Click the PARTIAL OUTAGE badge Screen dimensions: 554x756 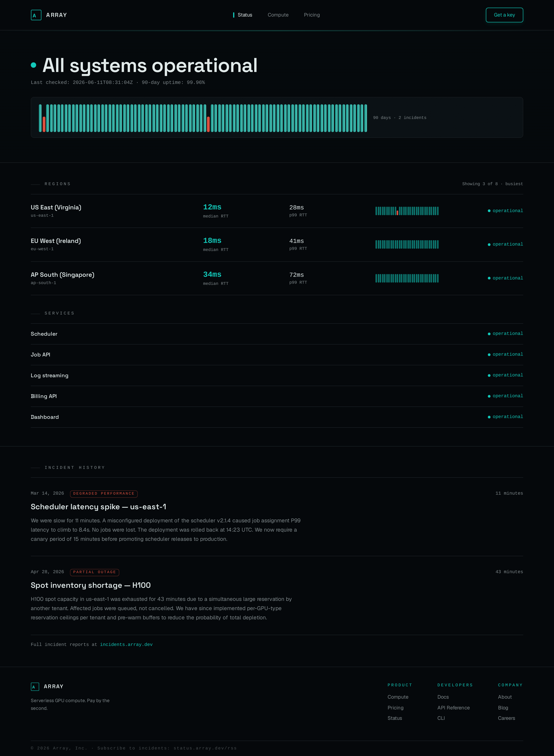[x=95, y=572]
